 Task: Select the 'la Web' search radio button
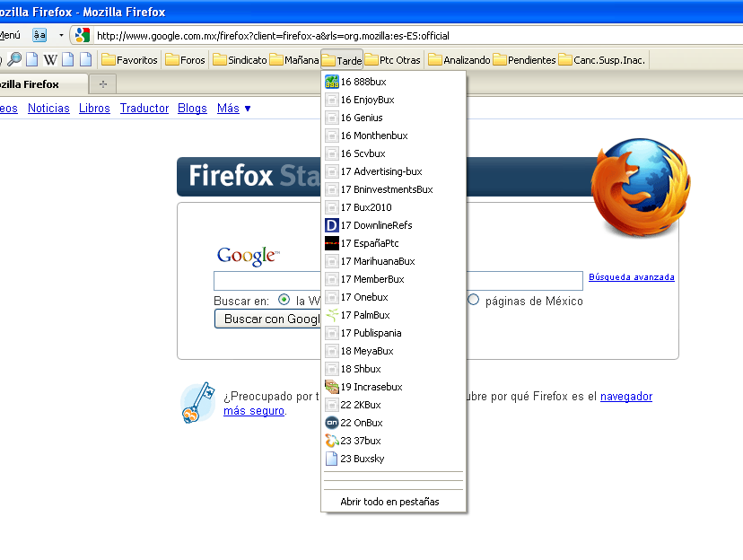tap(284, 300)
